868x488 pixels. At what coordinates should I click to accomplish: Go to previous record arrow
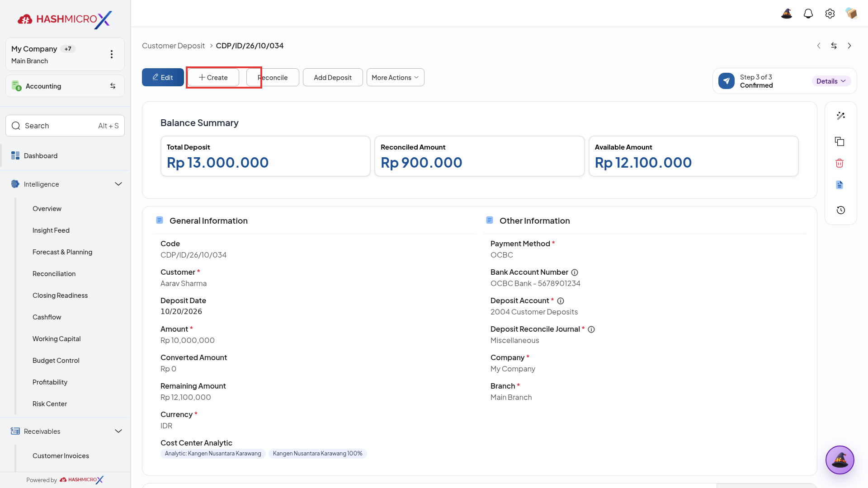click(819, 46)
